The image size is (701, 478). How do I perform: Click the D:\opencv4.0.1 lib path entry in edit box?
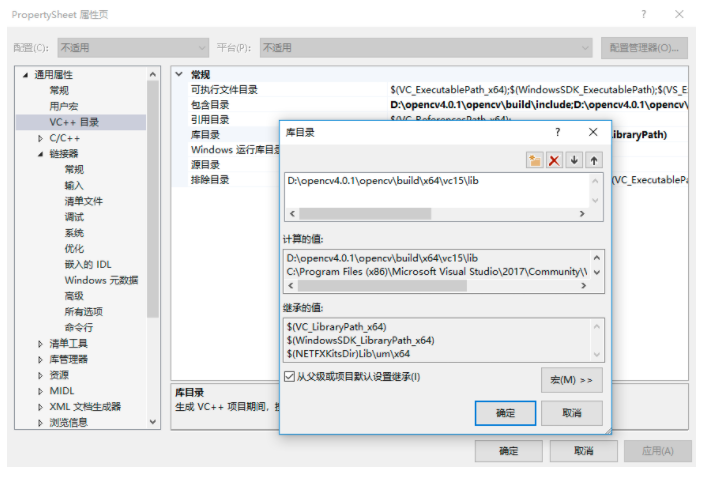[x=383, y=181]
